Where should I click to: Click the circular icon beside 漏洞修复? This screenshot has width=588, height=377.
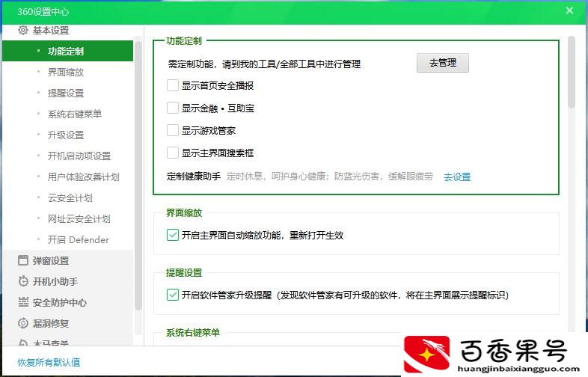pyautogui.click(x=23, y=323)
